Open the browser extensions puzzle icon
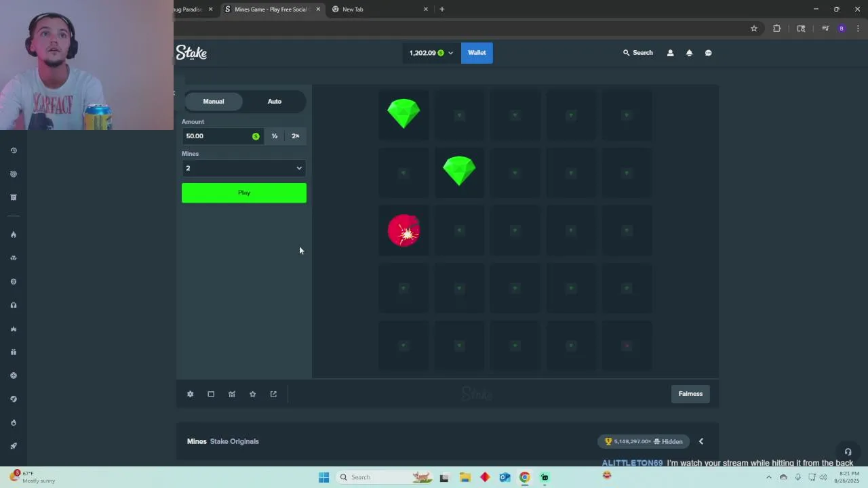This screenshot has height=488, width=868. coord(776,28)
